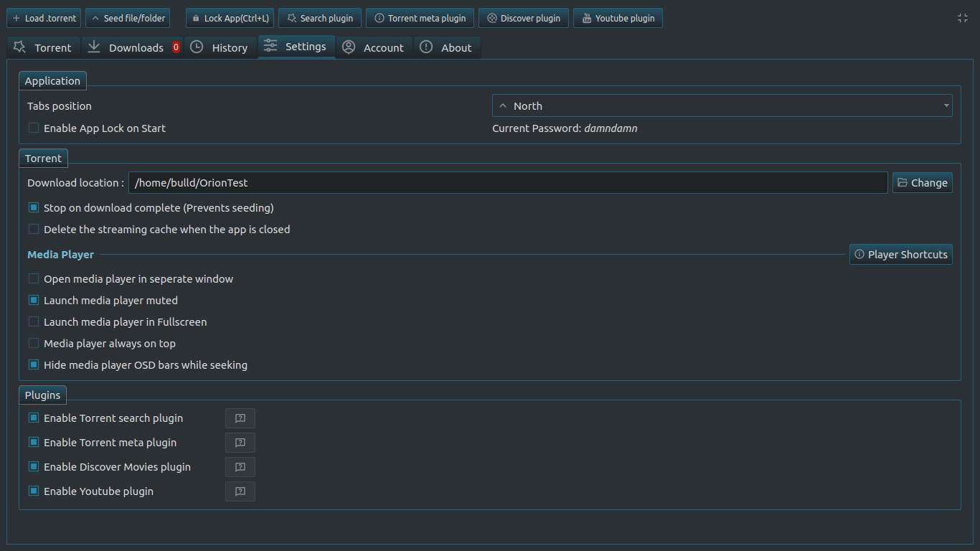Switch to the Downloads tab

(x=133, y=48)
